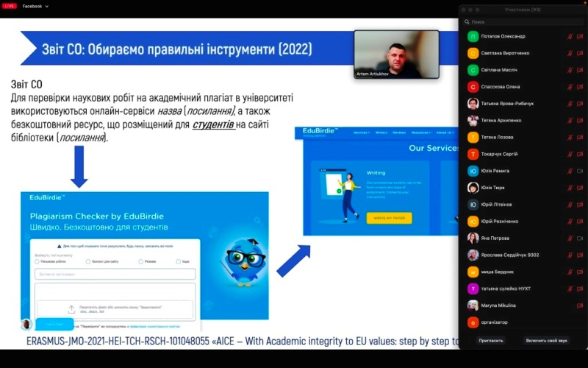Click the blue chat button near bottom-left avatar

pyautogui.click(x=54, y=324)
